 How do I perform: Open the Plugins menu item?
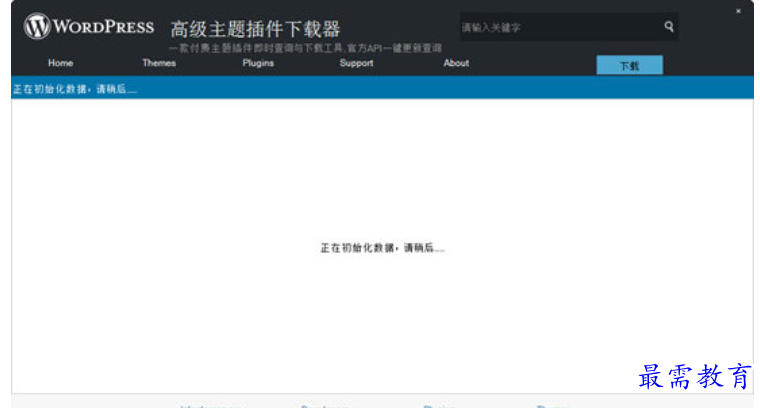258,63
